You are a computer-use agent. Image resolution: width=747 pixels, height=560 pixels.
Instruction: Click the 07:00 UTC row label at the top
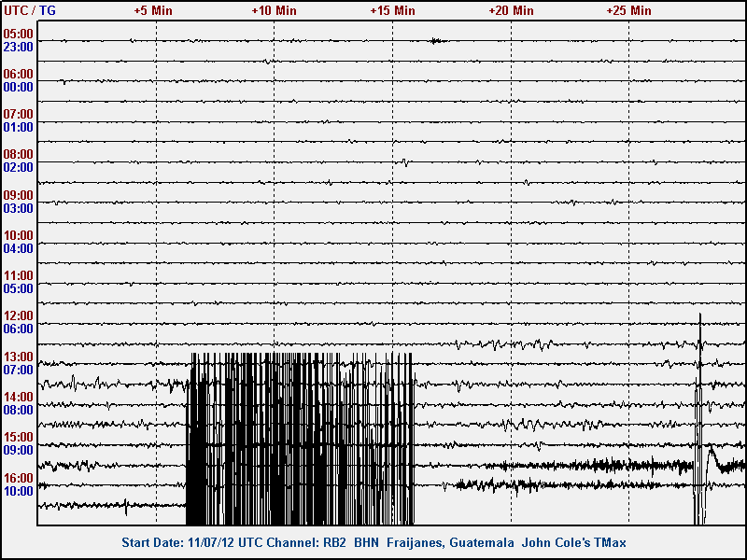(x=18, y=114)
